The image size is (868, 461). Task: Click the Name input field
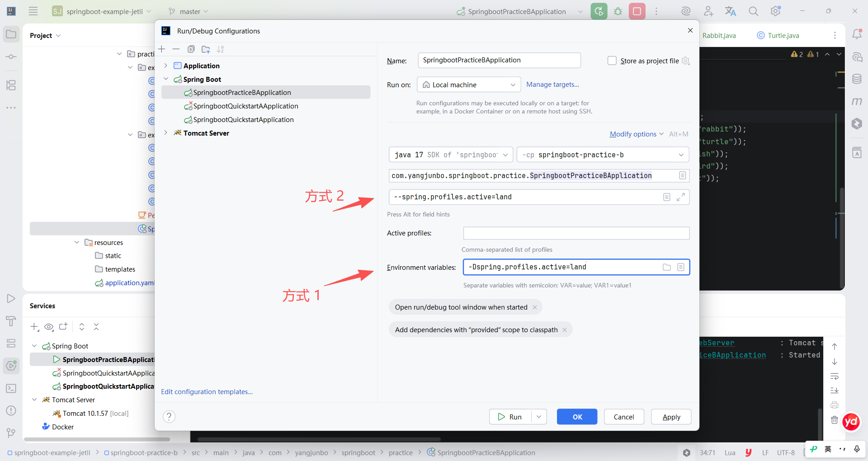(x=500, y=60)
